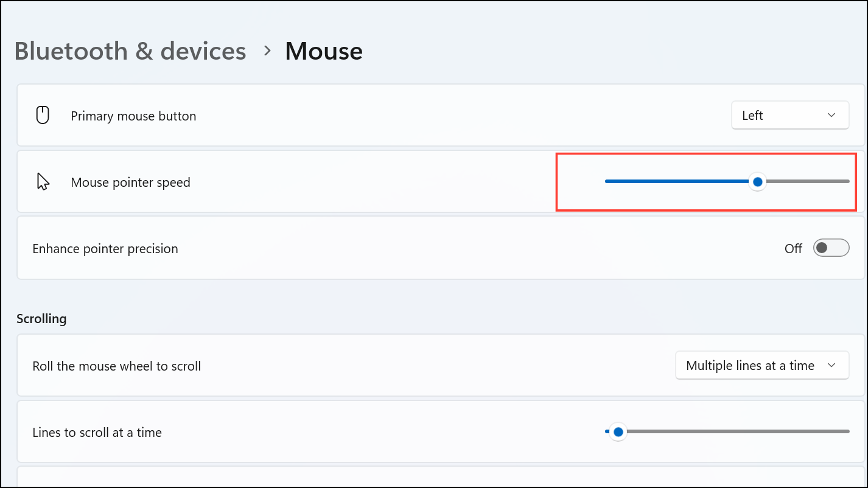Select the Enhance pointer precision label
This screenshot has width=868, height=488.
pos(105,249)
